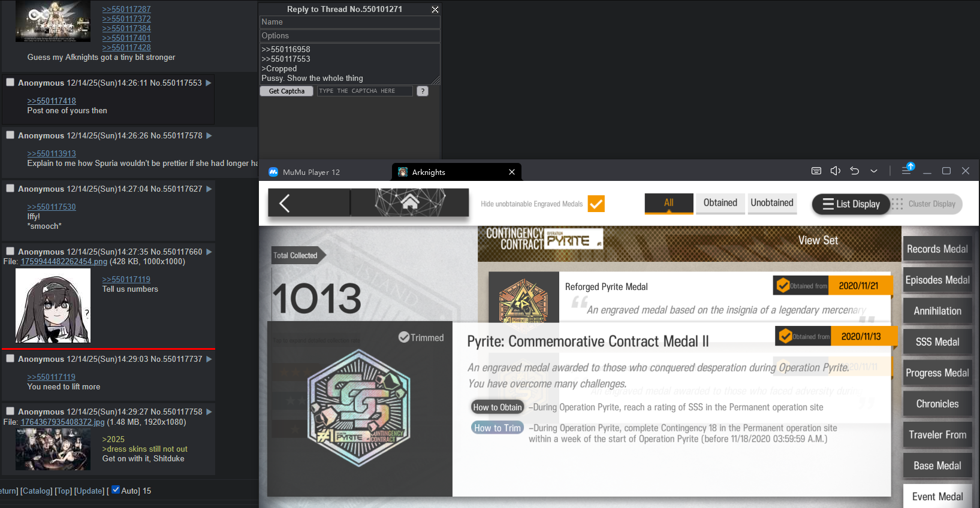Click the Arknights tab app icon

(x=403, y=172)
